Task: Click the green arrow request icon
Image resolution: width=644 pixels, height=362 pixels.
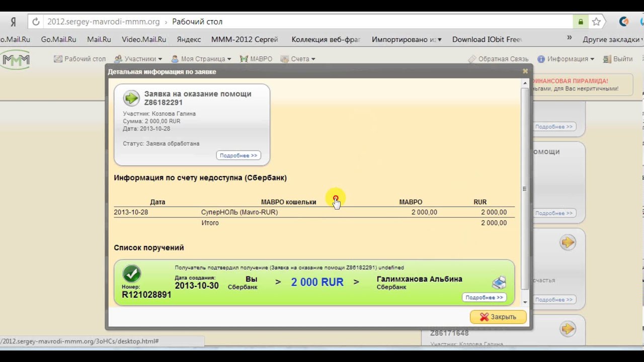Action: (131, 98)
